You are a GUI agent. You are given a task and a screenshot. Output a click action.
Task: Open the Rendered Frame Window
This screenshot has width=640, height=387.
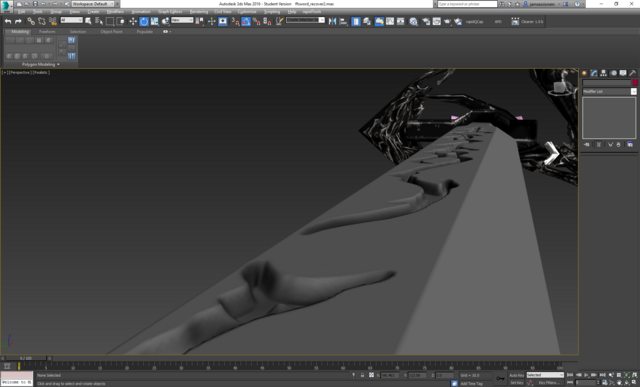pos(437,21)
